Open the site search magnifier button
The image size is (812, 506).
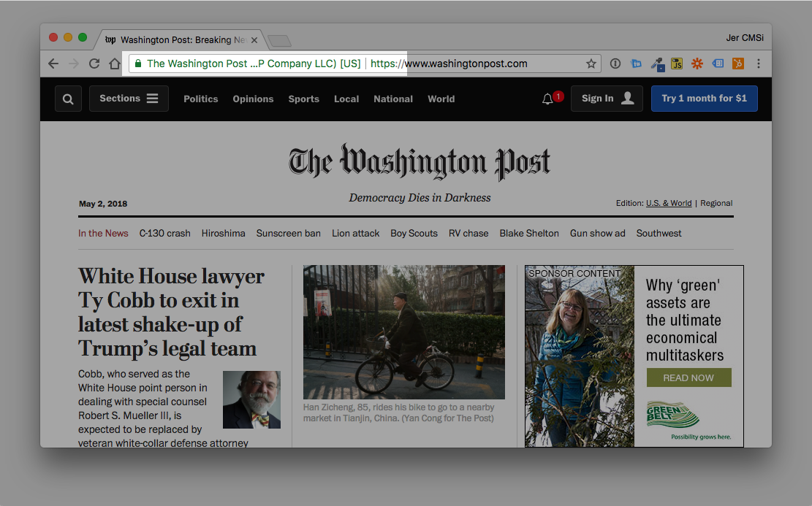click(x=69, y=99)
